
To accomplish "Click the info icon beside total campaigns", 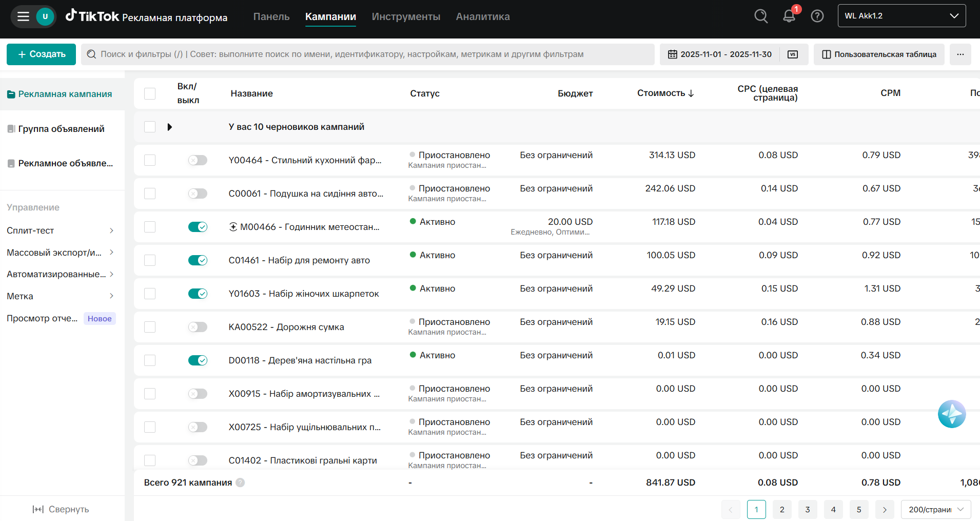I will point(240,483).
